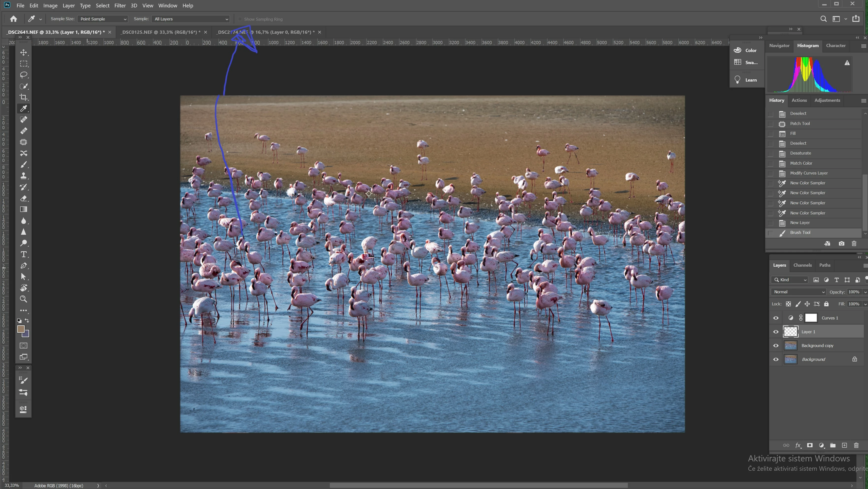The width and height of the screenshot is (868, 489).
Task: Enable Show Sampling Ring checkbox
Action: pos(240,19)
